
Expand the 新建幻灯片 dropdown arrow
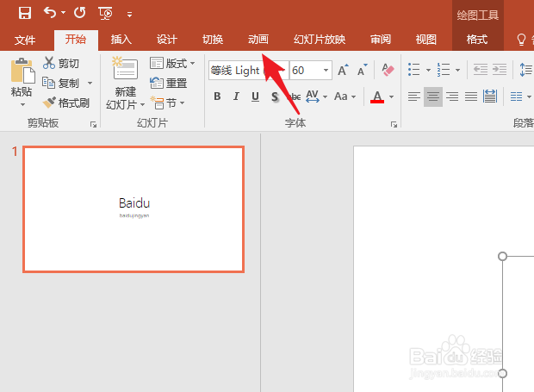tap(142, 104)
